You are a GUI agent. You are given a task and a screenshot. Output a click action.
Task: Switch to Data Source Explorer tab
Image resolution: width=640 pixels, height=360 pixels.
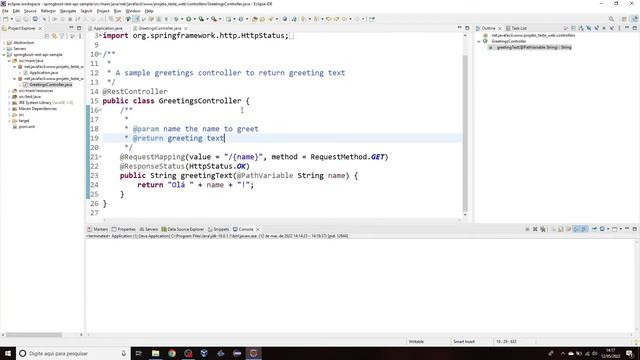click(182, 229)
